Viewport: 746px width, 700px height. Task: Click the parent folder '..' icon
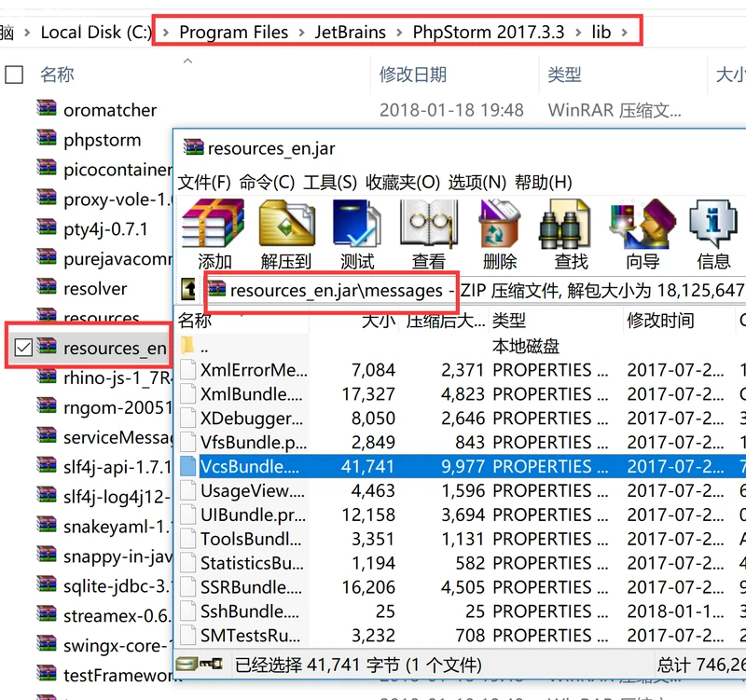click(188, 346)
